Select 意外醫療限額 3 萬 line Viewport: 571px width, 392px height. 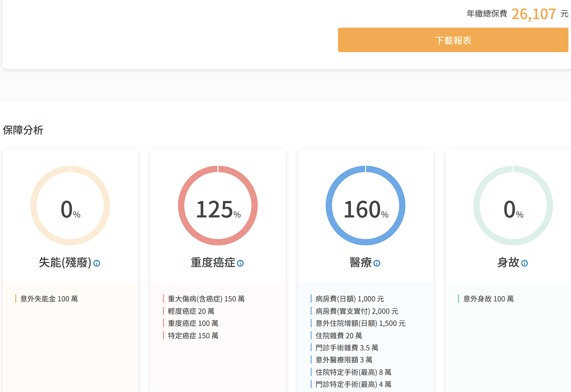point(344,360)
